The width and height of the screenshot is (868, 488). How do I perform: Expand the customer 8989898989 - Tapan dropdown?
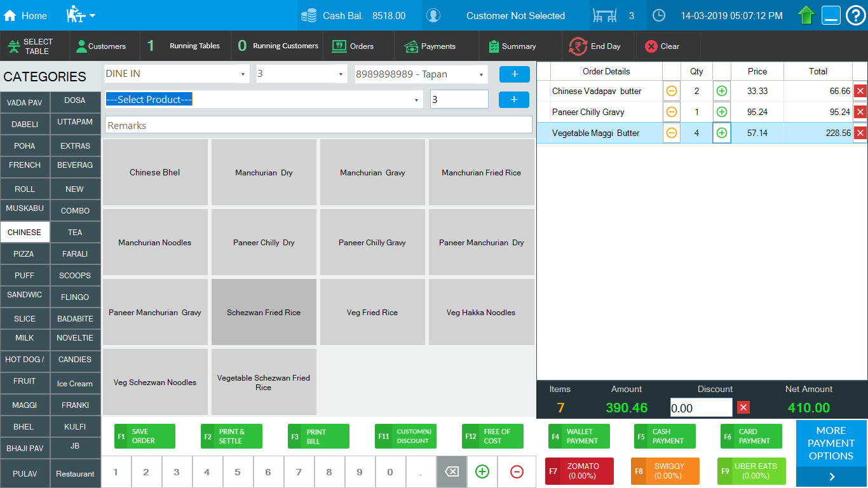coord(481,74)
